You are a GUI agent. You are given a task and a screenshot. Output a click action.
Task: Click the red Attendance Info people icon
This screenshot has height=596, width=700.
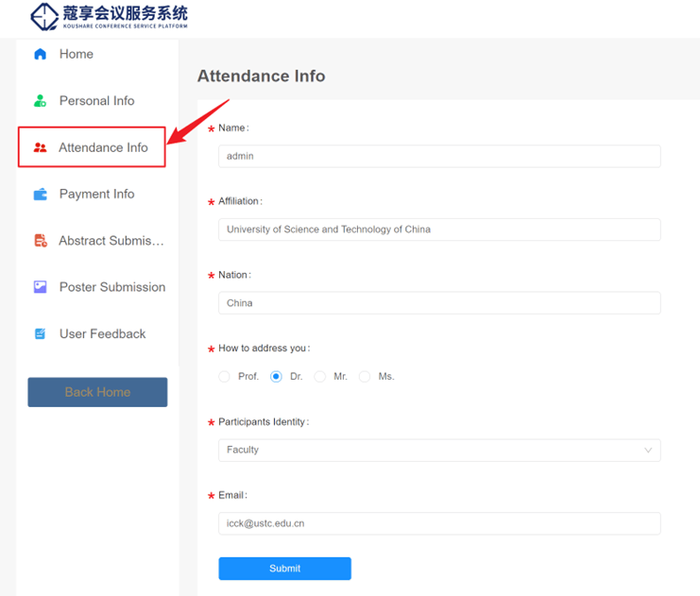pyautogui.click(x=40, y=147)
